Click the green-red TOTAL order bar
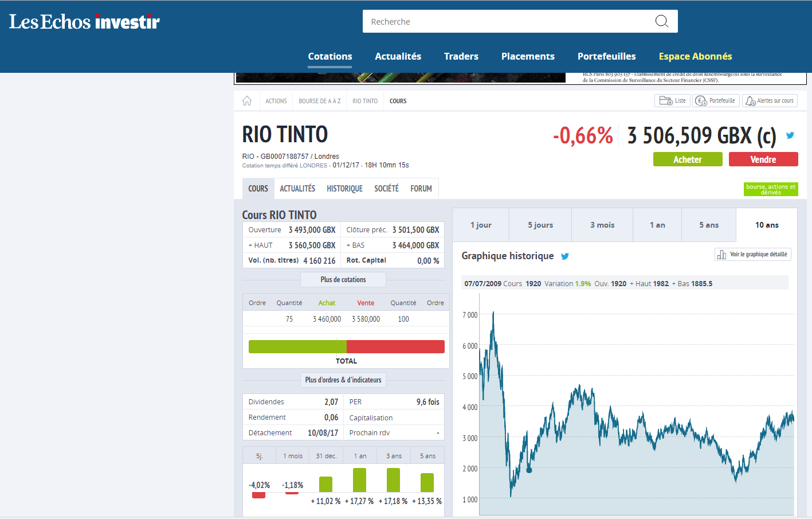Image resolution: width=812 pixels, height=519 pixels. tap(346, 346)
